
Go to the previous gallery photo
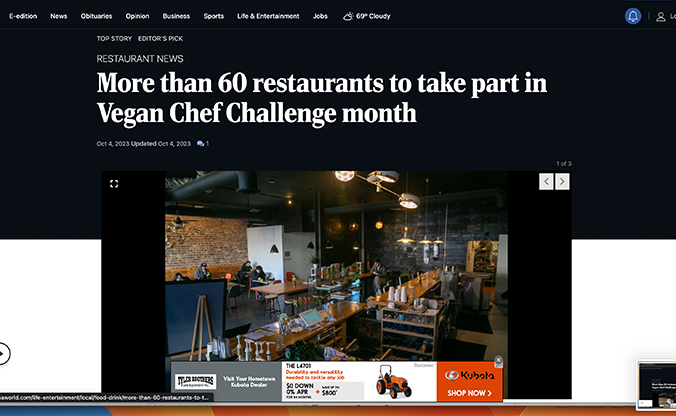(x=546, y=181)
